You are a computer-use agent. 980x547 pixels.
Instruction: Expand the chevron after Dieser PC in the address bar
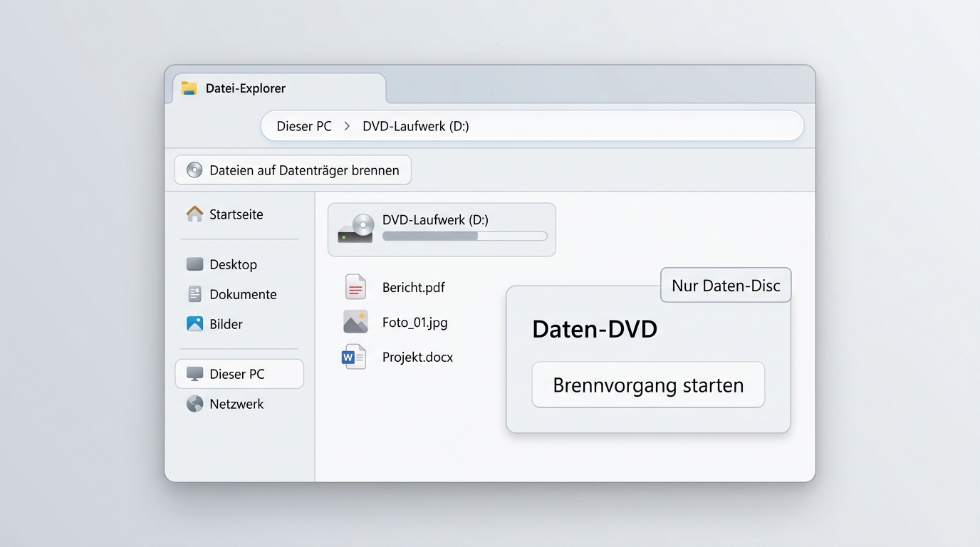click(x=347, y=126)
